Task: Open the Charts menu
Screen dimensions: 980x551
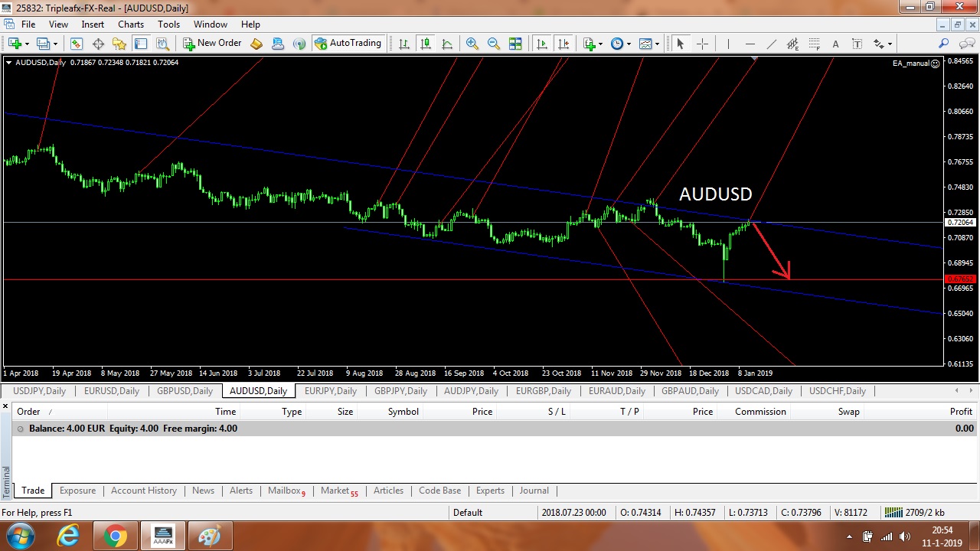Action: point(131,24)
